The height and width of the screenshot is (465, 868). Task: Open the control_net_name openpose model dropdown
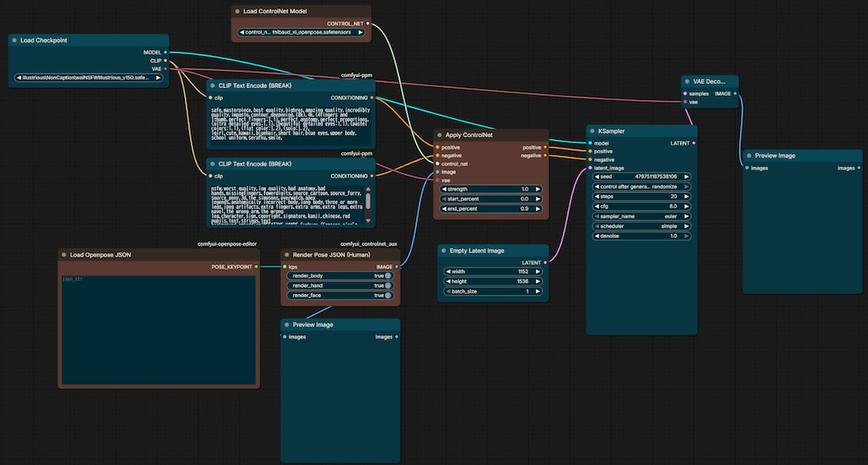[x=301, y=33]
